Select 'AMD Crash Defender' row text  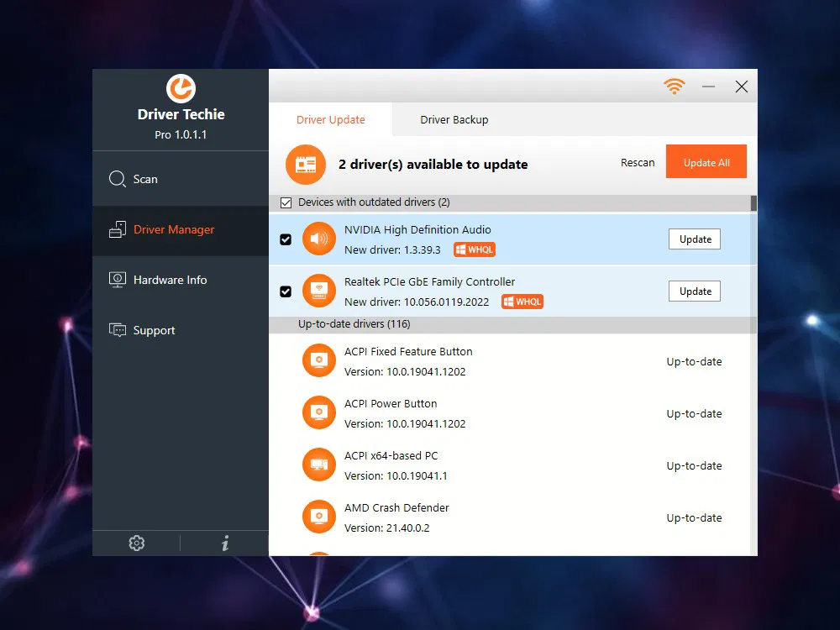[x=396, y=508]
